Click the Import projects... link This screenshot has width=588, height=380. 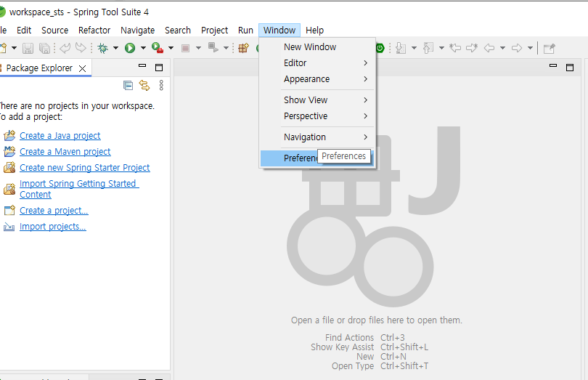pyautogui.click(x=53, y=227)
